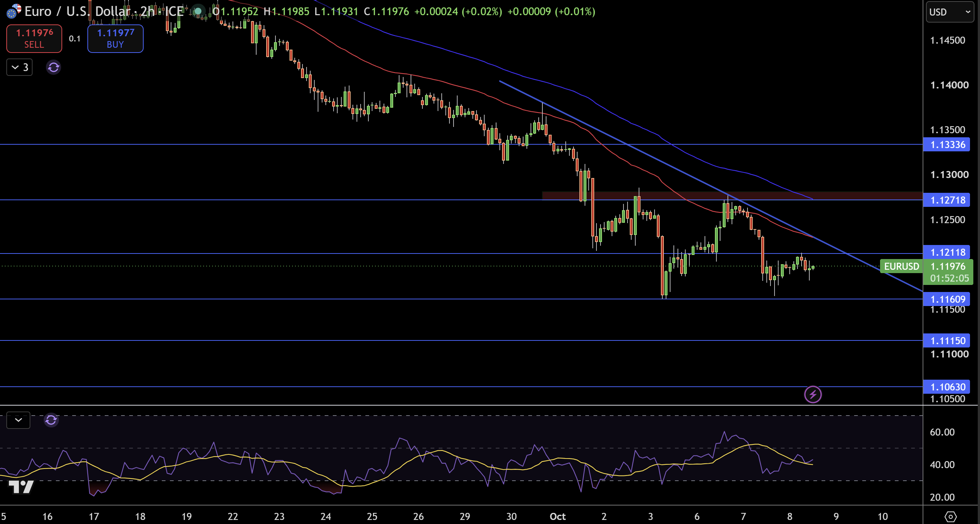Click the 1.11977 BUY button
Image resolution: width=980 pixels, height=524 pixels.
point(115,38)
